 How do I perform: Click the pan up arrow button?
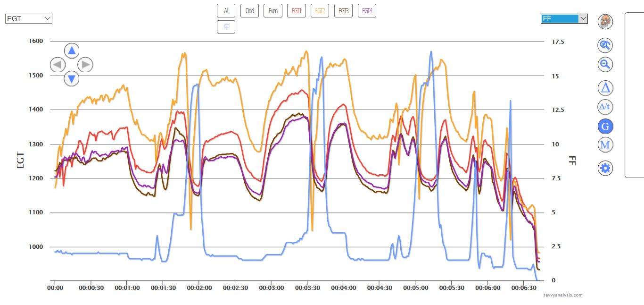click(x=71, y=50)
